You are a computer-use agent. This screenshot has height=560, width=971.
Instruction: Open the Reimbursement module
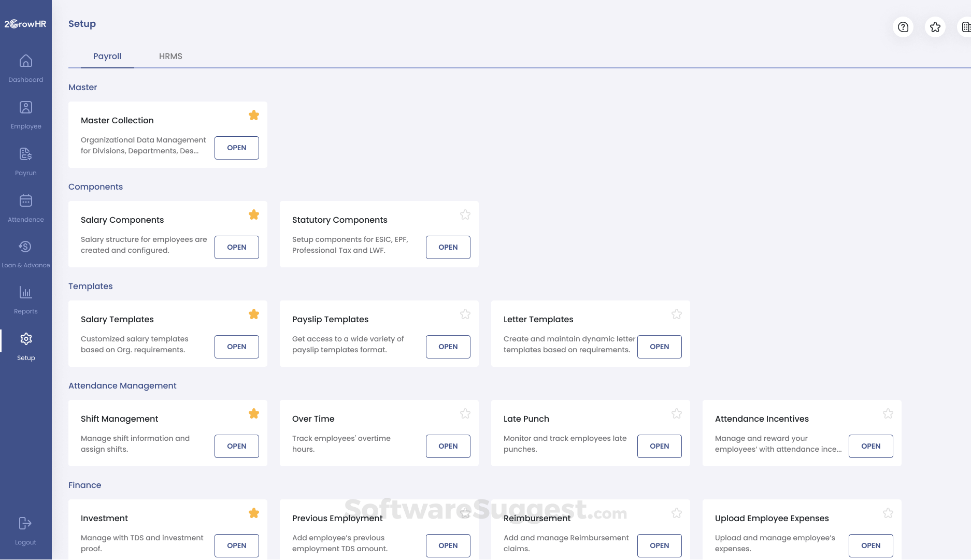[659, 545]
